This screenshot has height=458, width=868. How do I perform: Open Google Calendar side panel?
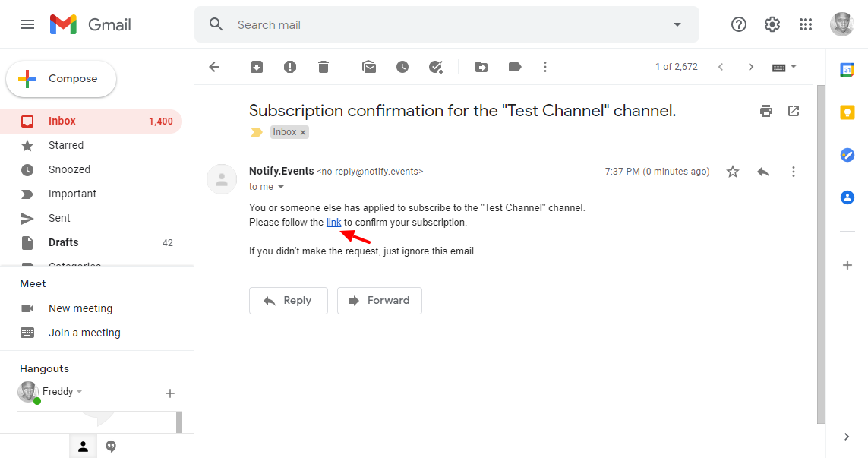[847, 70]
